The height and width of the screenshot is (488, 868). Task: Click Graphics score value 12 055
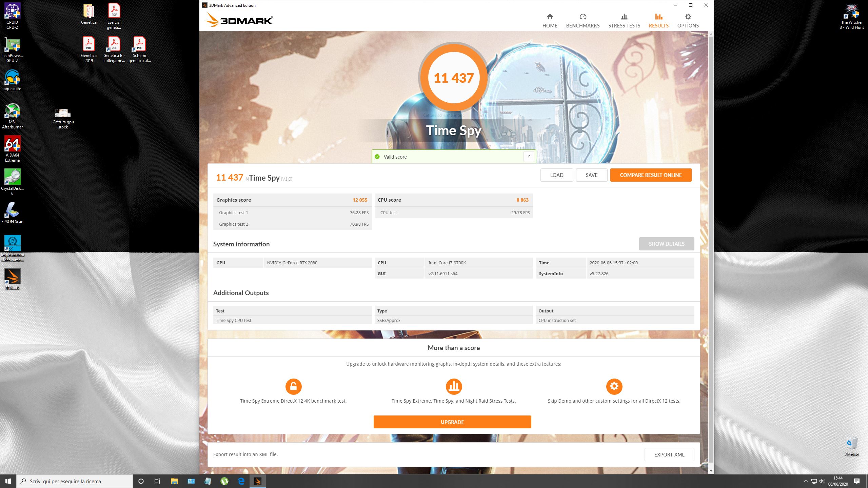(x=360, y=200)
